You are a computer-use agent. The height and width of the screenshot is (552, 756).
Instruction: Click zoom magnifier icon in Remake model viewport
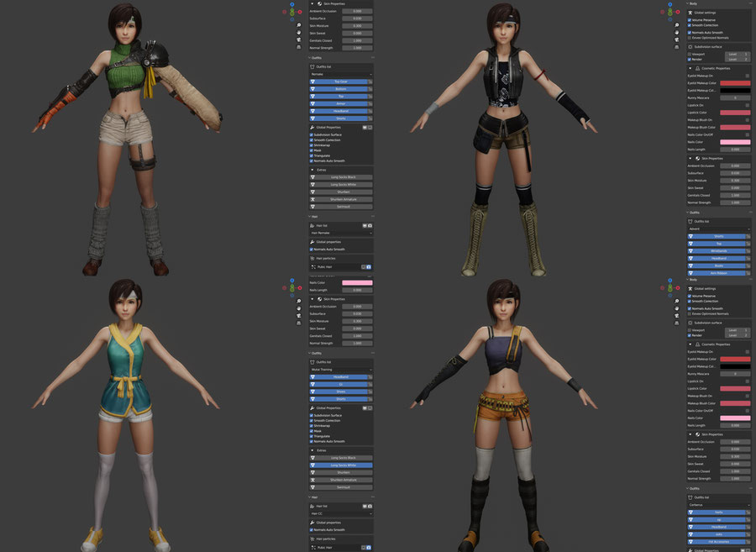(x=298, y=25)
